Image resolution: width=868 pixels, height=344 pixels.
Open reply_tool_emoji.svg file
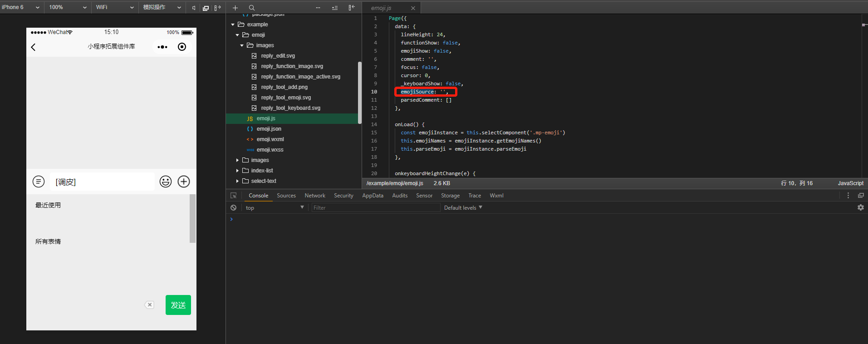coord(286,98)
